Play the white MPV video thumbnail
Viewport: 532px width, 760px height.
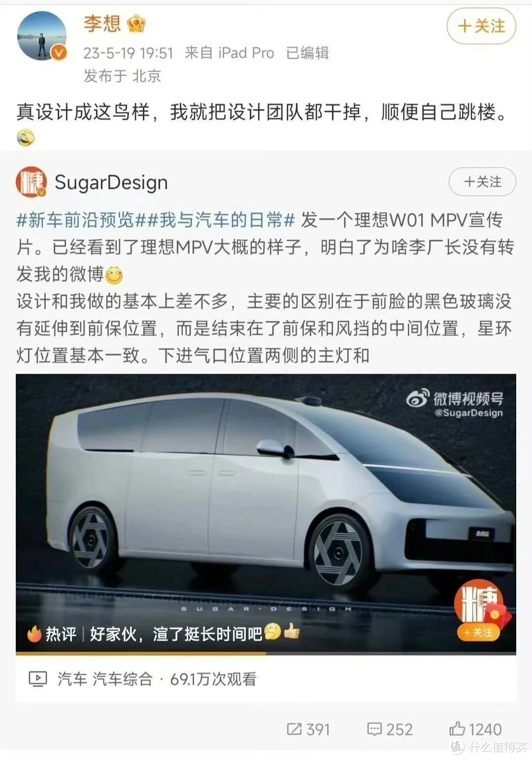266,513
